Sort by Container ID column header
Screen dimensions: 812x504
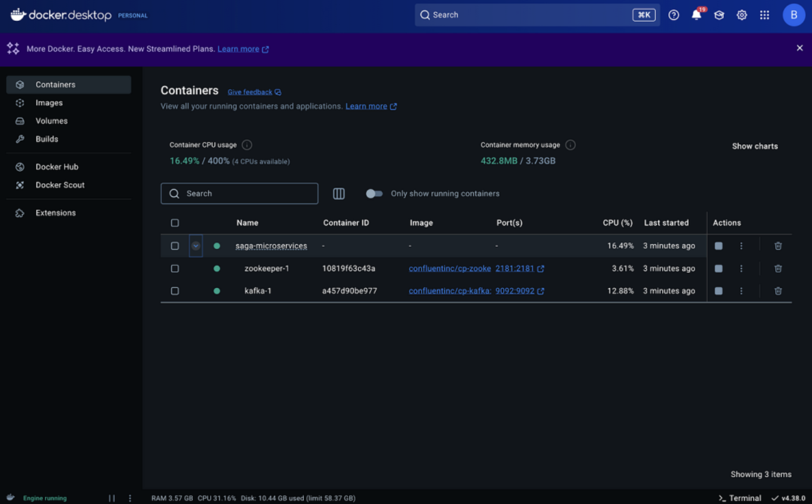(346, 223)
